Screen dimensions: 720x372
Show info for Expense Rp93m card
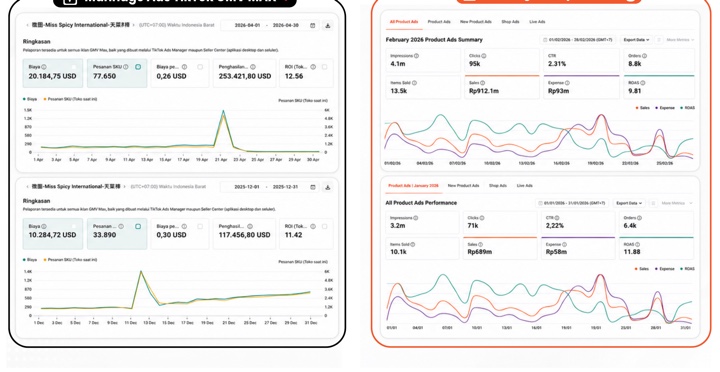567,83
